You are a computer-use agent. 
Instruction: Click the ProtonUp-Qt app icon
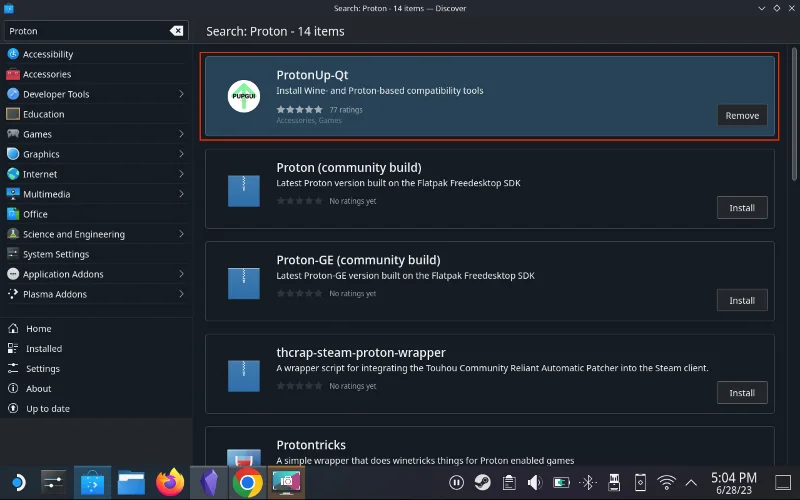coord(244,96)
